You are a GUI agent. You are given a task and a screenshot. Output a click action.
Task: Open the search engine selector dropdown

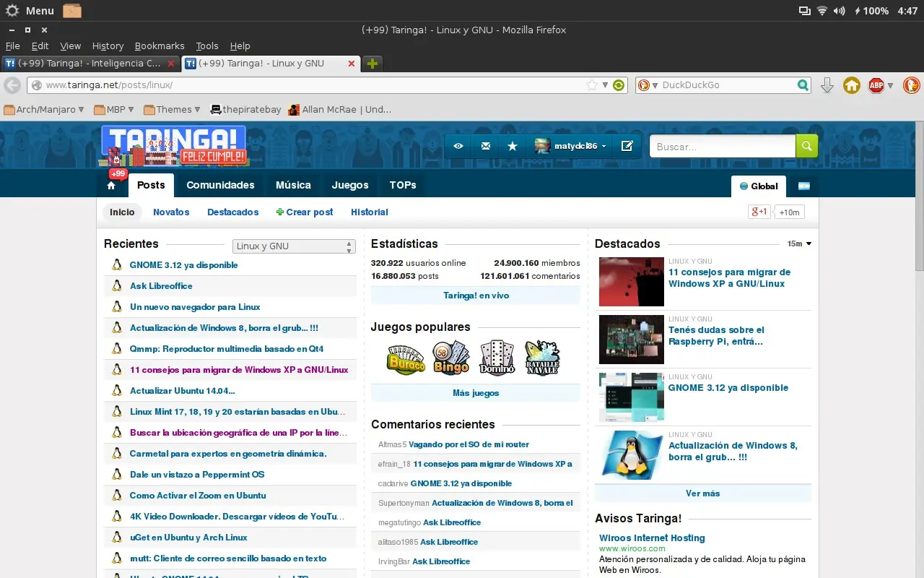[x=647, y=85]
